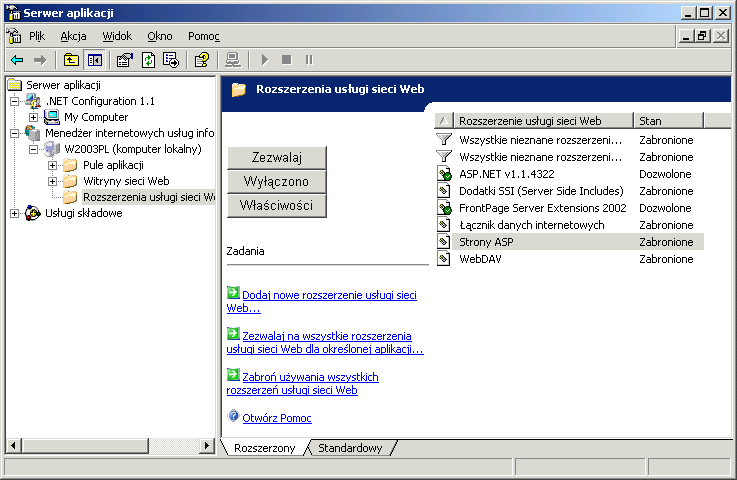
Task: Click the Forward arrow toolbar icon
Action: pos(40,60)
